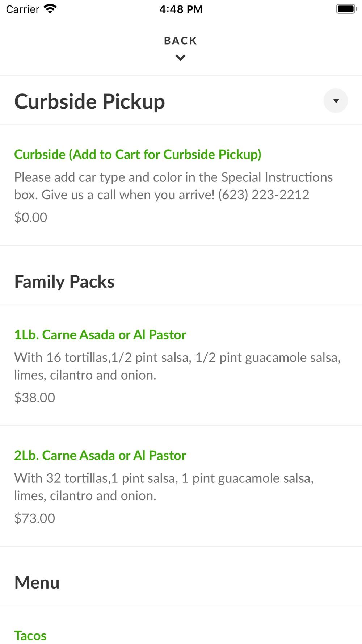Image resolution: width=362 pixels, height=644 pixels.
Task: Open the 1Lb. Carne Asada or Al Pastor item
Action: tap(100, 335)
